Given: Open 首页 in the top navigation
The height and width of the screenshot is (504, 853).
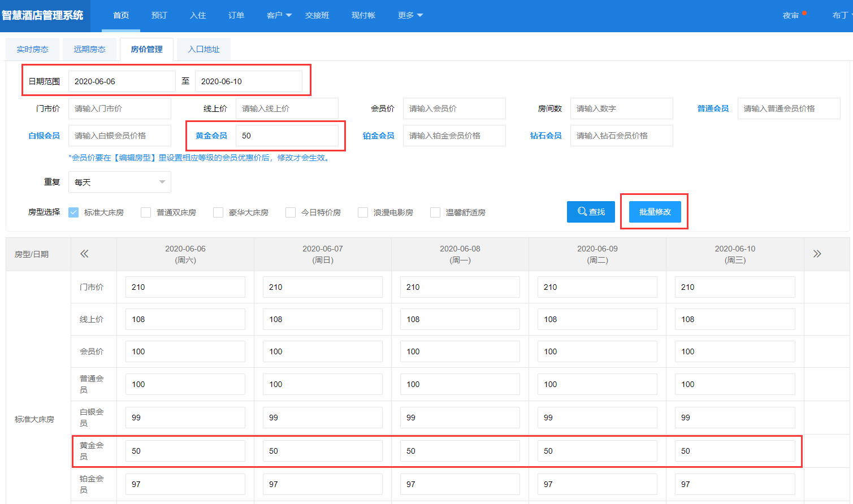Looking at the screenshot, I should [121, 15].
